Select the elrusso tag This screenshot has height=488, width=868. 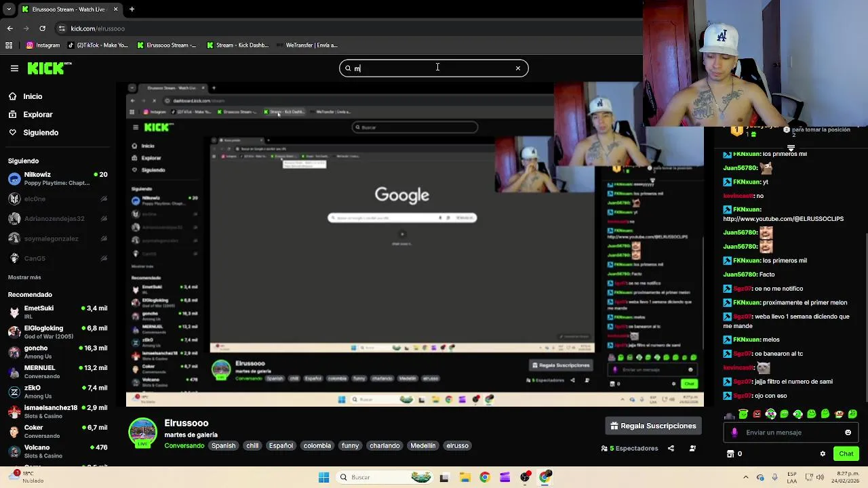[457, 446]
